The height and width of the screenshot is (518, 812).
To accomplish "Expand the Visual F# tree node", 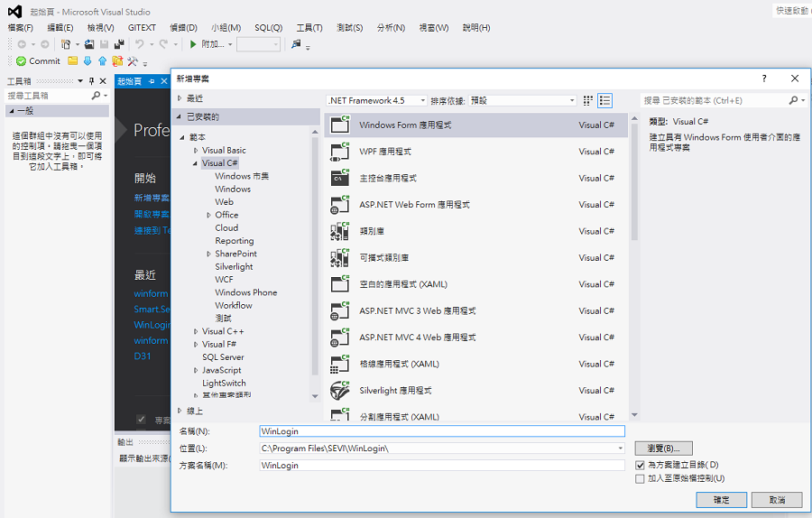I will pyautogui.click(x=196, y=345).
